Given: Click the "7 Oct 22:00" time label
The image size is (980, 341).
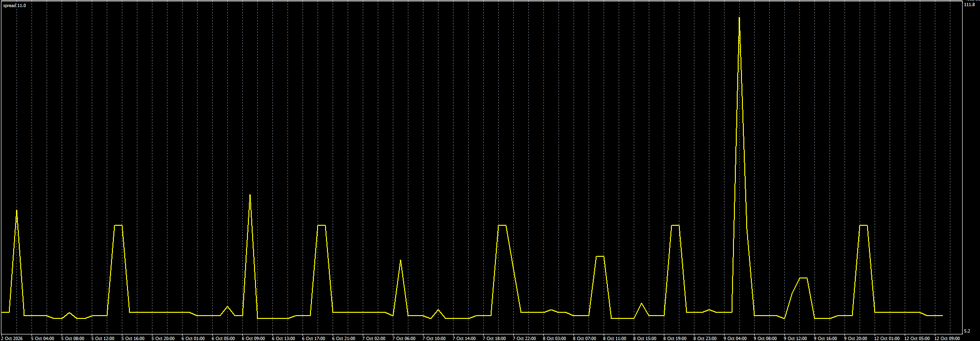Looking at the screenshot, I should 525,338.
